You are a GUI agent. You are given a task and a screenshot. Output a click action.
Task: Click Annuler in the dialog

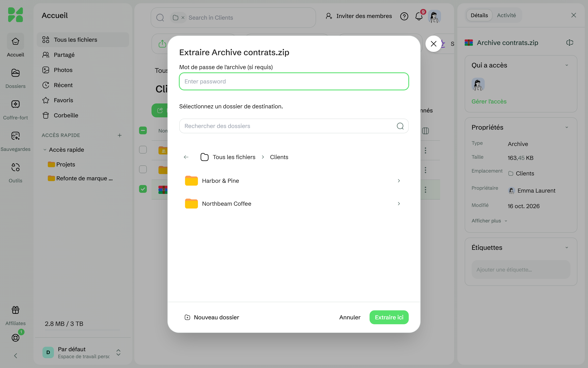[x=350, y=317]
